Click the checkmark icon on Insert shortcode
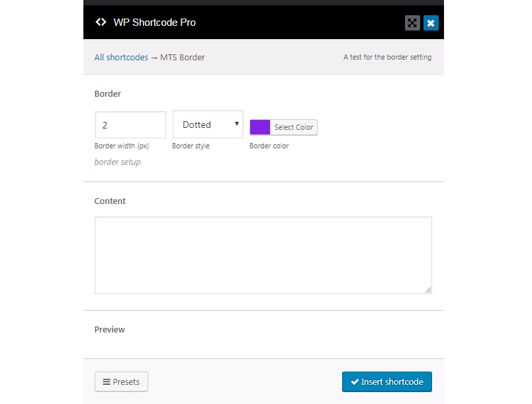The height and width of the screenshot is (404, 532). [x=355, y=382]
